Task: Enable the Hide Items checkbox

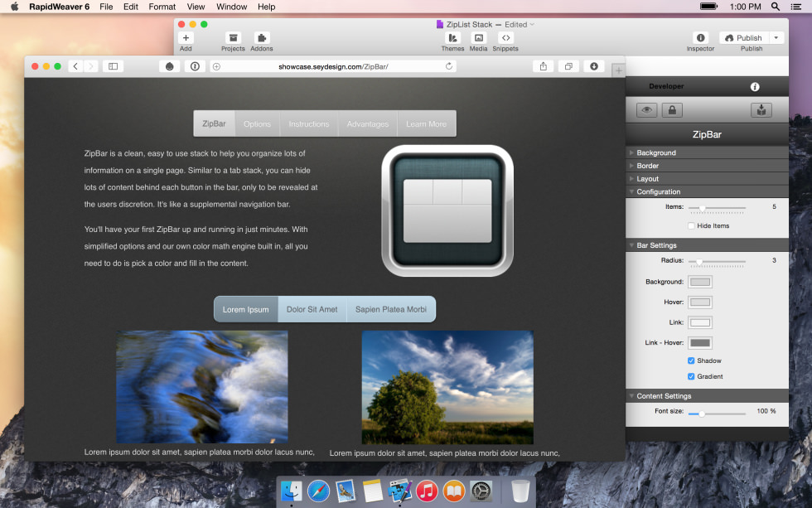Action: 691,225
